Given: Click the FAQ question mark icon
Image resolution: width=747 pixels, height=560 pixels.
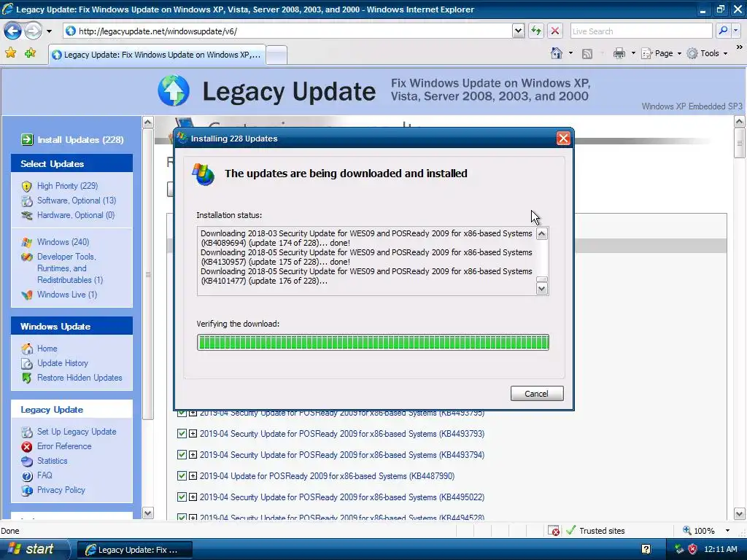Looking at the screenshot, I should [x=27, y=475].
